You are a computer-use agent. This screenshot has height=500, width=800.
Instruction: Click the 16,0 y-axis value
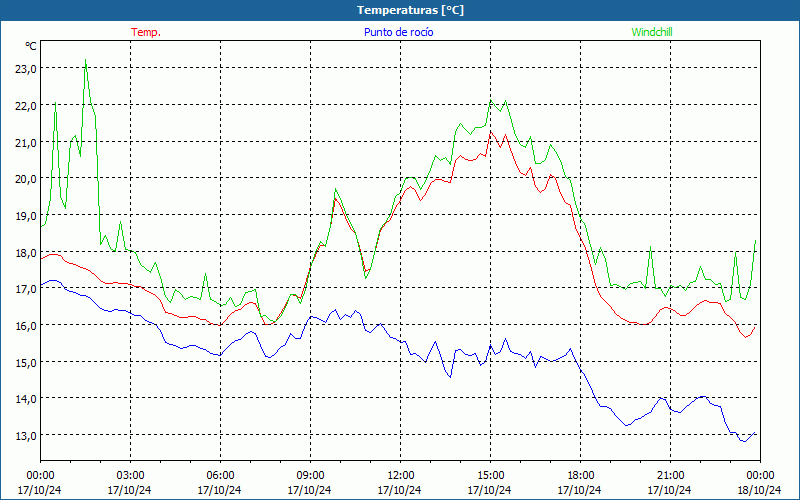[x=26, y=326]
